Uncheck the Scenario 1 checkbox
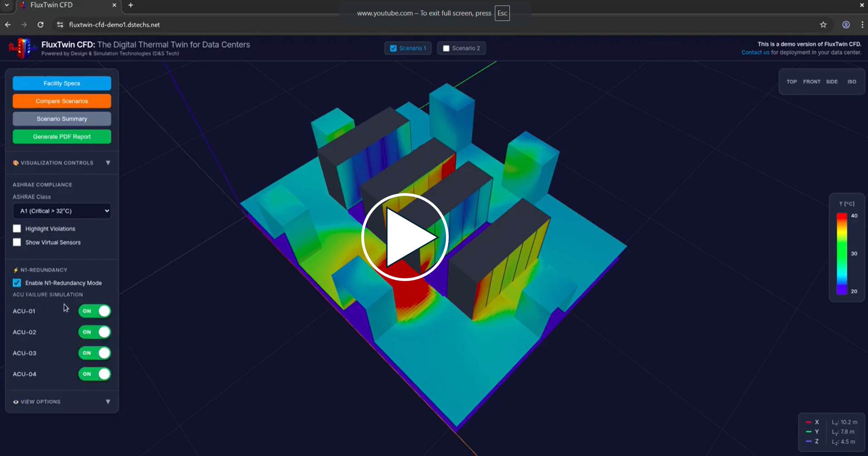The width and height of the screenshot is (868, 456). point(393,48)
